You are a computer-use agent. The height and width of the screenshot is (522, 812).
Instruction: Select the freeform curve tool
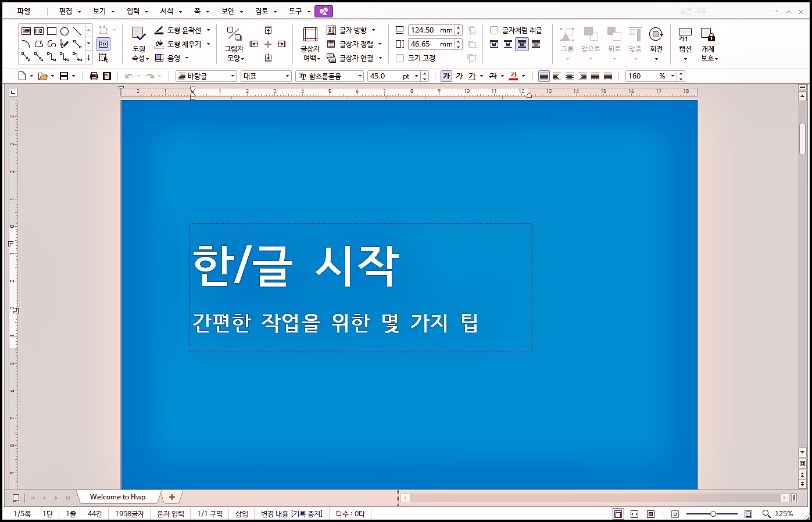52,44
